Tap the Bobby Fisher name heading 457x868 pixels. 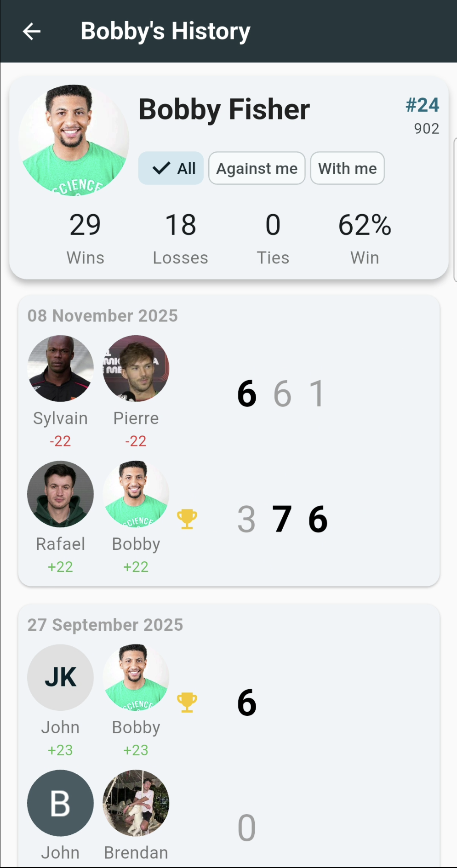pos(223,109)
